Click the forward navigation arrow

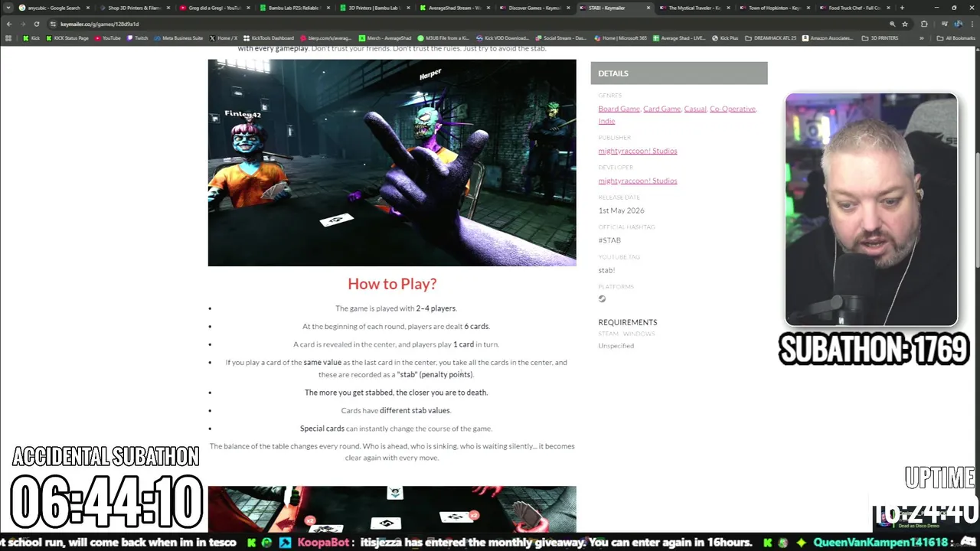22,24
